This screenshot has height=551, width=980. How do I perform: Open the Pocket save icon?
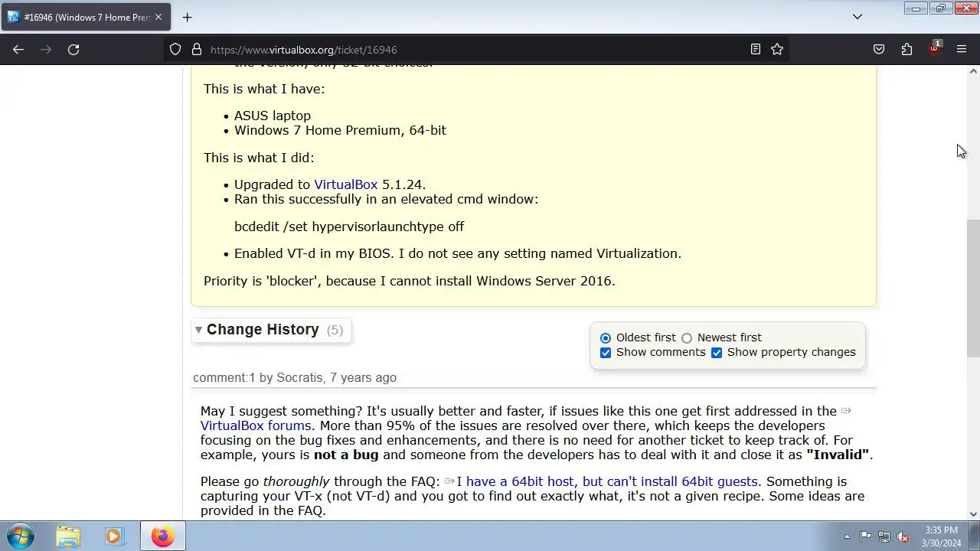(x=879, y=50)
